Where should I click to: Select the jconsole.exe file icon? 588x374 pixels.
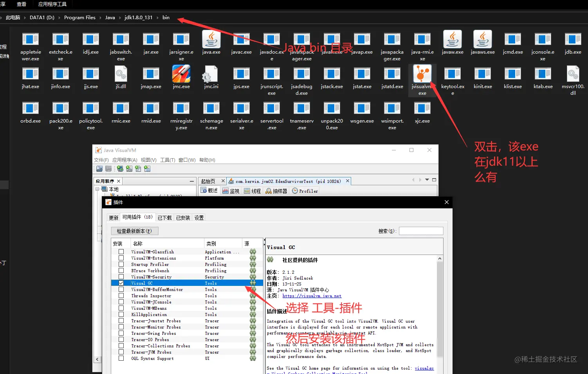(543, 39)
